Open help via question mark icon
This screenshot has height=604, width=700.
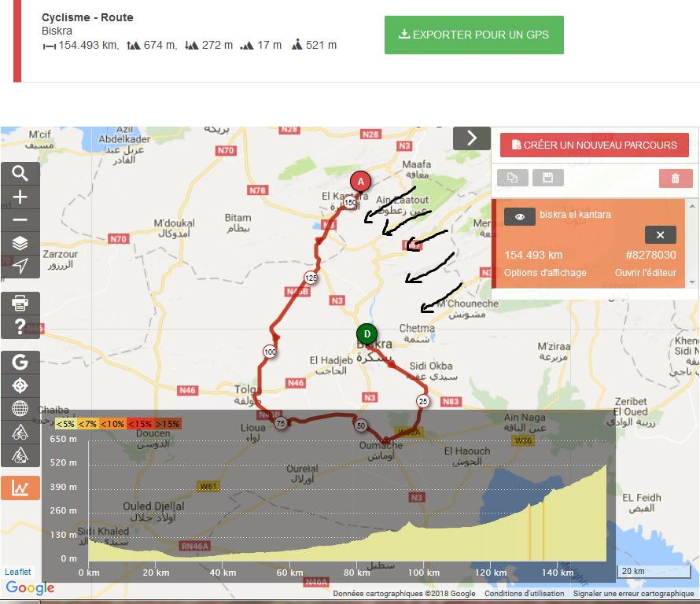click(x=20, y=327)
